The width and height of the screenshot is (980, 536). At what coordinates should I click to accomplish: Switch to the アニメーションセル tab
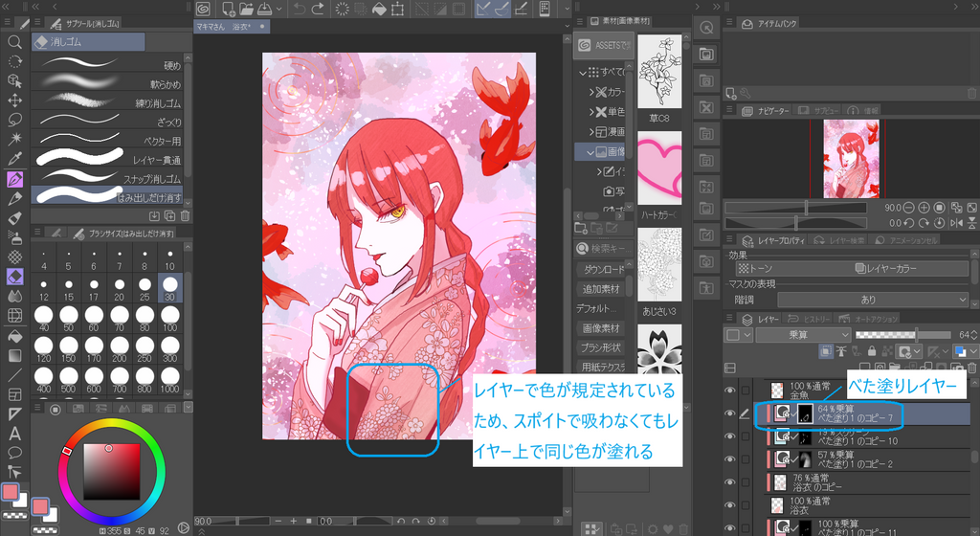pos(906,240)
